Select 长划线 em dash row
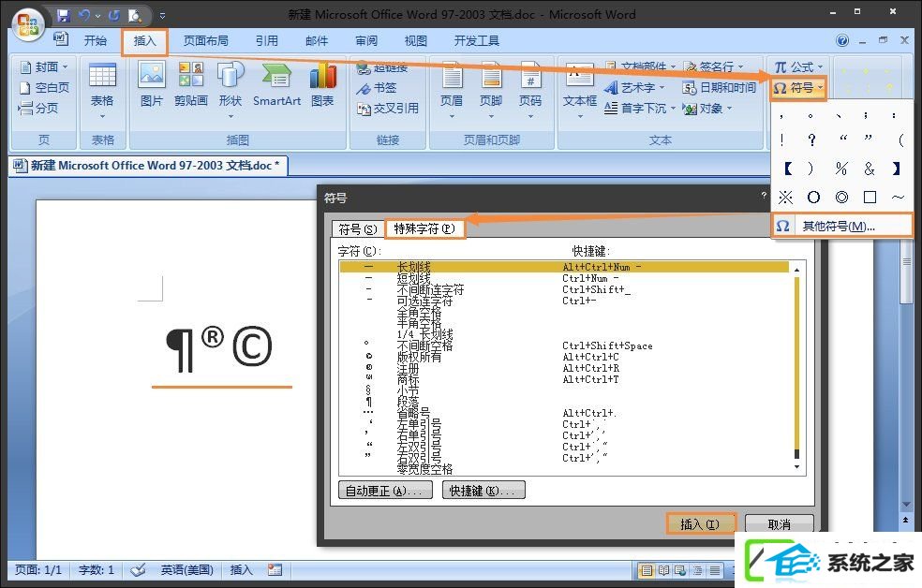Viewport: 922px width, 588px height. coord(564,267)
